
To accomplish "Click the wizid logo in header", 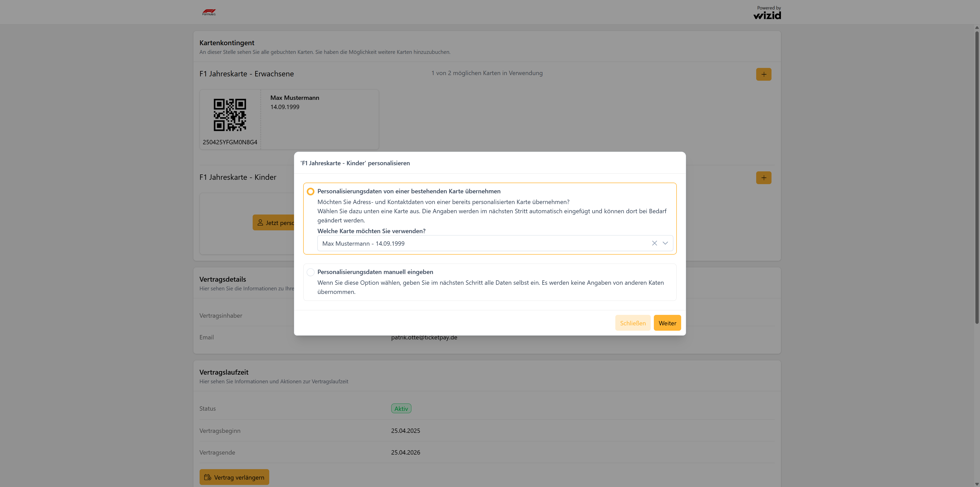I will coord(767,15).
